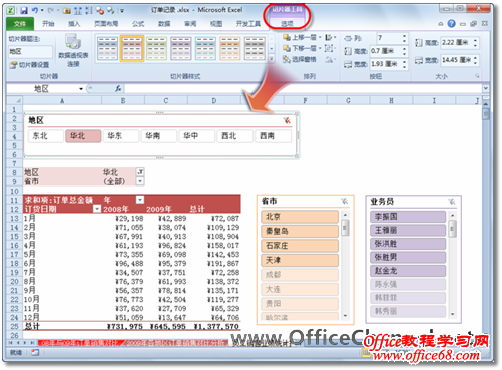Click the Excel application icon in title bar
The height and width of the screenshot is (370, 502).
[11, 10]
